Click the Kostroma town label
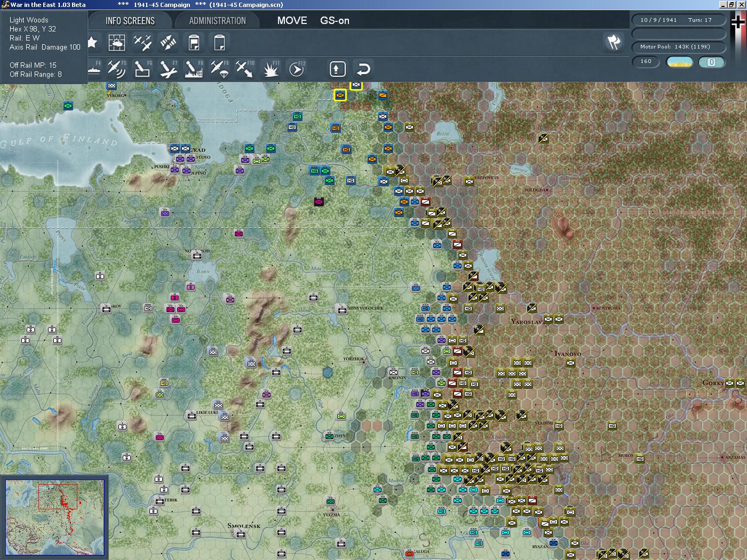747x560 pixels. coord(609,308)
